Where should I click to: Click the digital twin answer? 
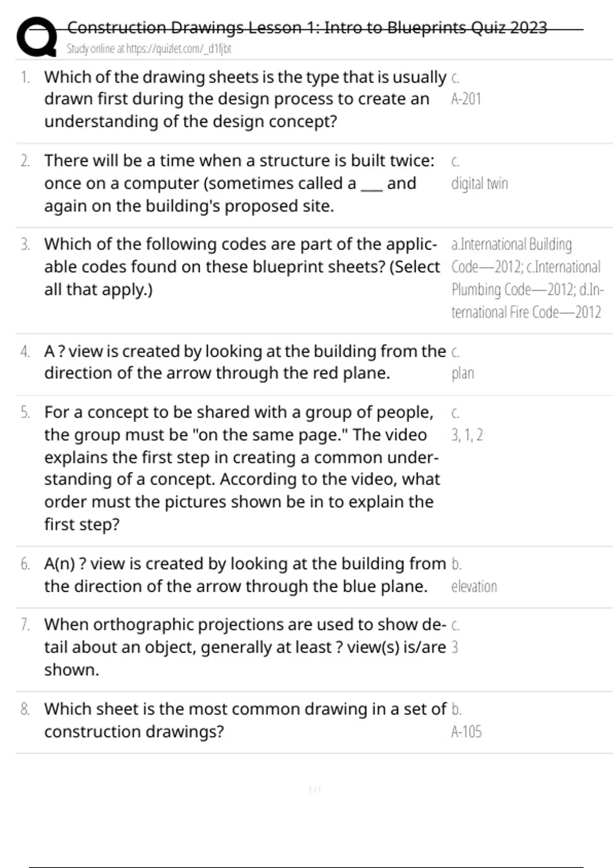[x=479, y=183]
